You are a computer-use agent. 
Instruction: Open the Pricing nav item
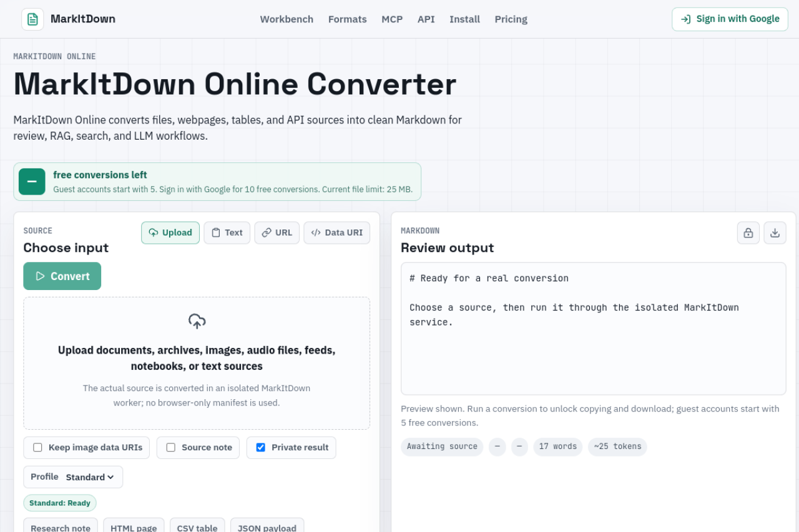tap(511, 19)
